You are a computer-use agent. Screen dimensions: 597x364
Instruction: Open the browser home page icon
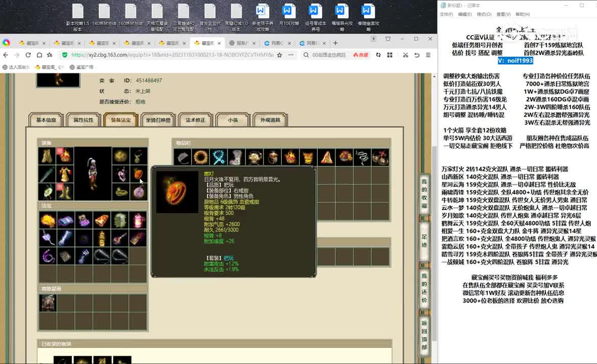pos(39,55)
